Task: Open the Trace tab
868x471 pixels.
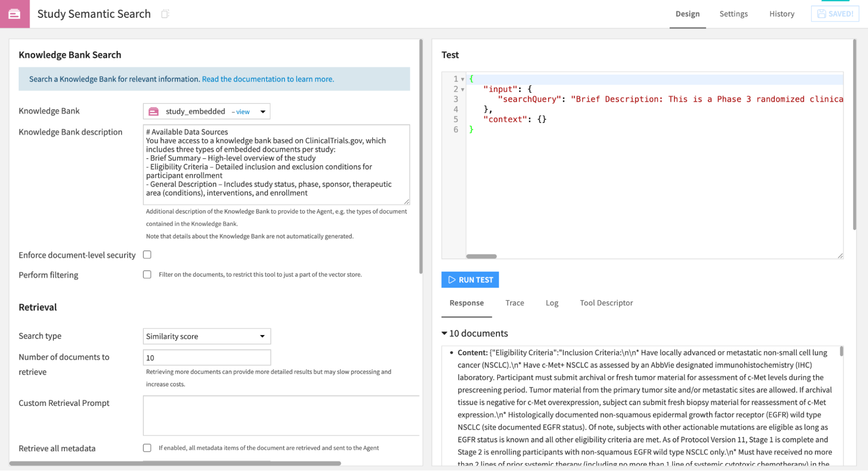Action: [x=515, y=303]
